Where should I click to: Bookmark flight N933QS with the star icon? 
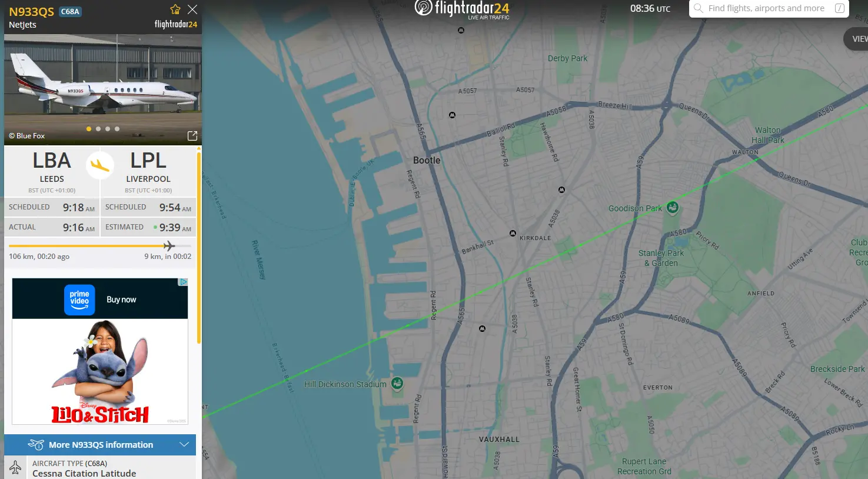click(x=175, y=9)
